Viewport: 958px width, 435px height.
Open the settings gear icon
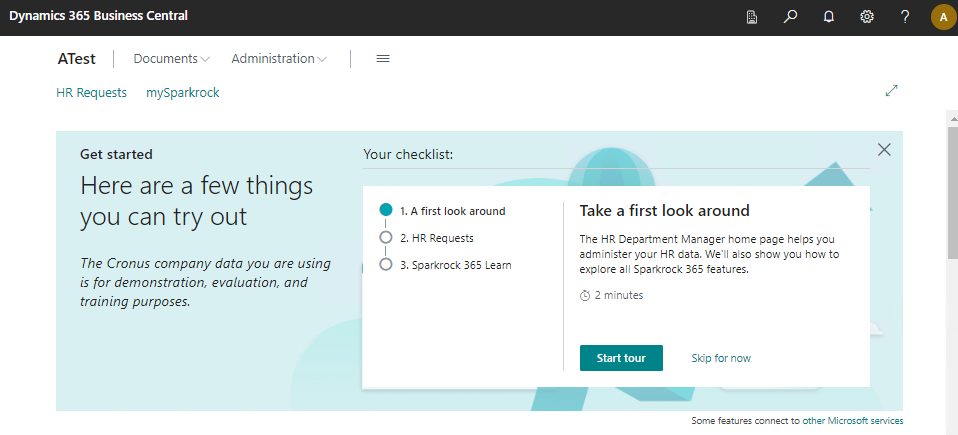[867, 17]
